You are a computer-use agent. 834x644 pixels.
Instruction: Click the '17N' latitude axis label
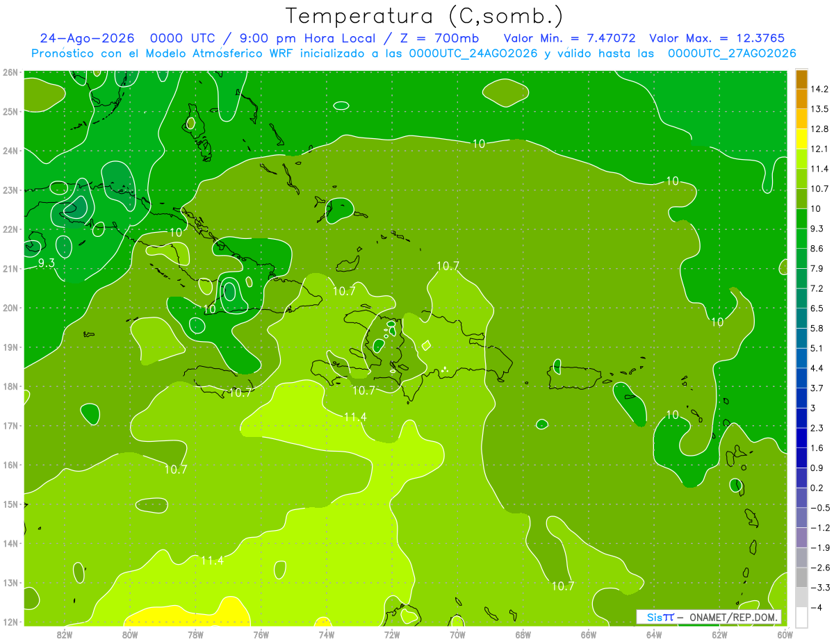tap(10, 426)
